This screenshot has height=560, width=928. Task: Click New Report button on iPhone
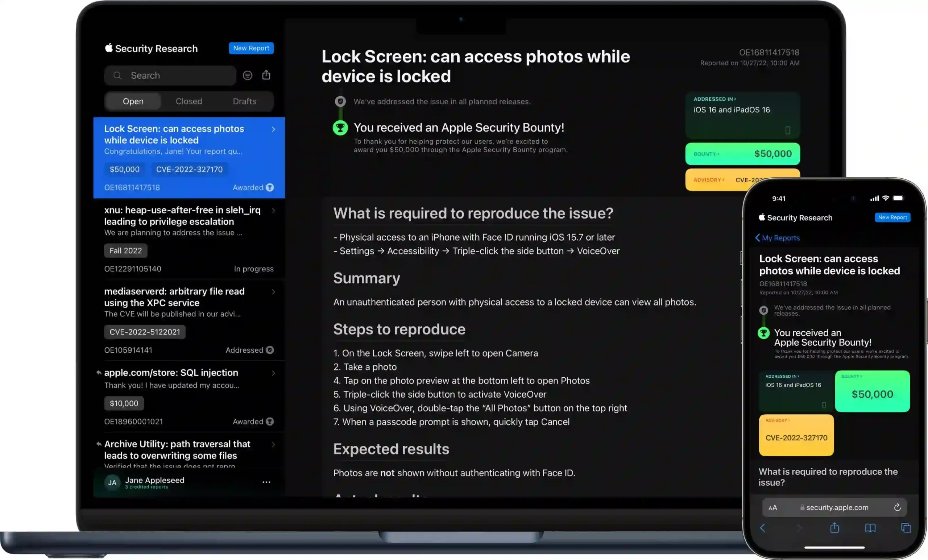click(892, 217)
